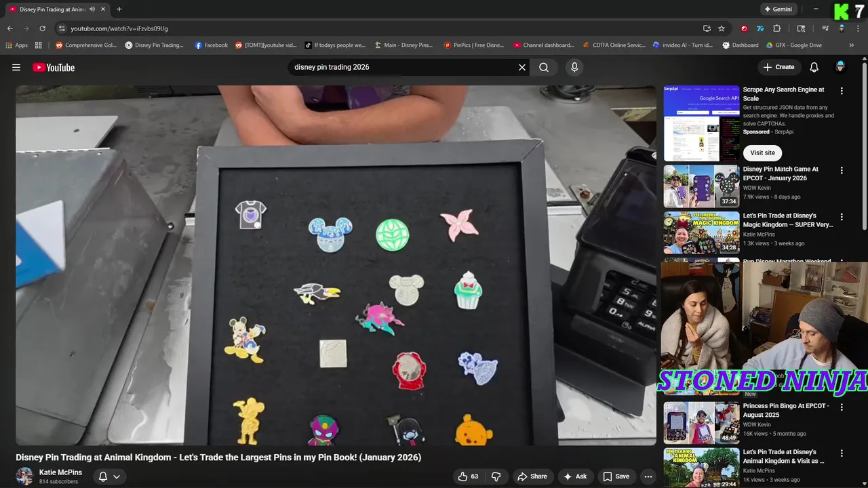
Task: Go to the YouTube home logo
Action: tap(54, 67)
